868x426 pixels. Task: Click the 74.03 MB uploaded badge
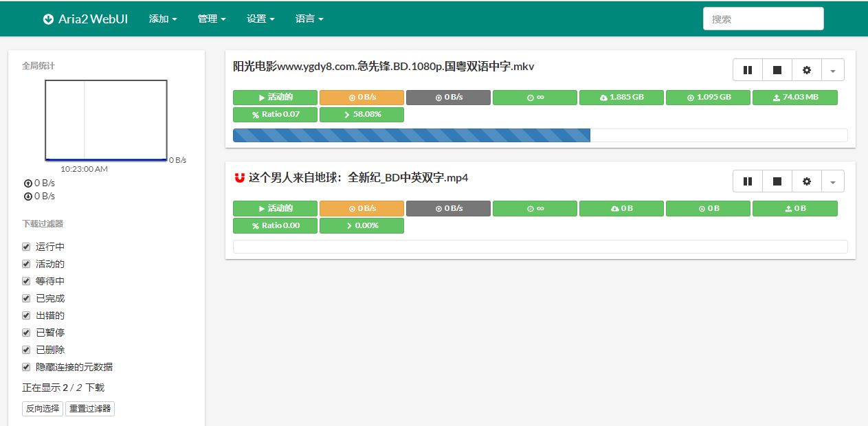[795, 98]
